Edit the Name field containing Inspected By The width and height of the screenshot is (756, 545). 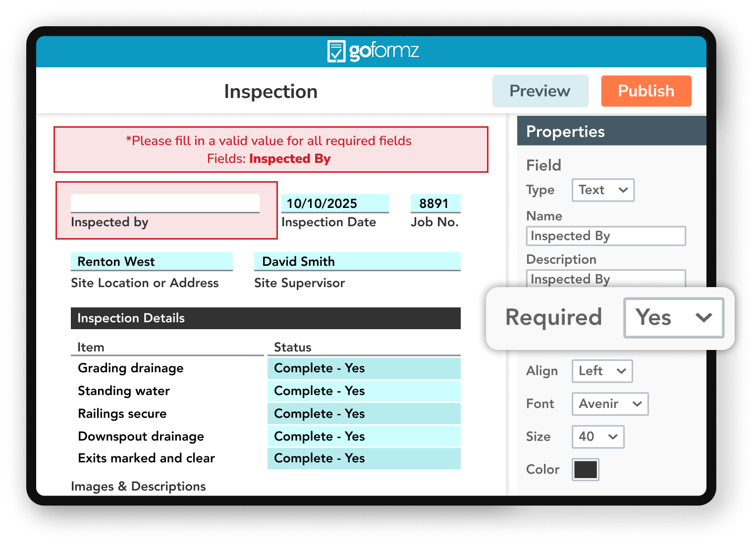point(605,236)
